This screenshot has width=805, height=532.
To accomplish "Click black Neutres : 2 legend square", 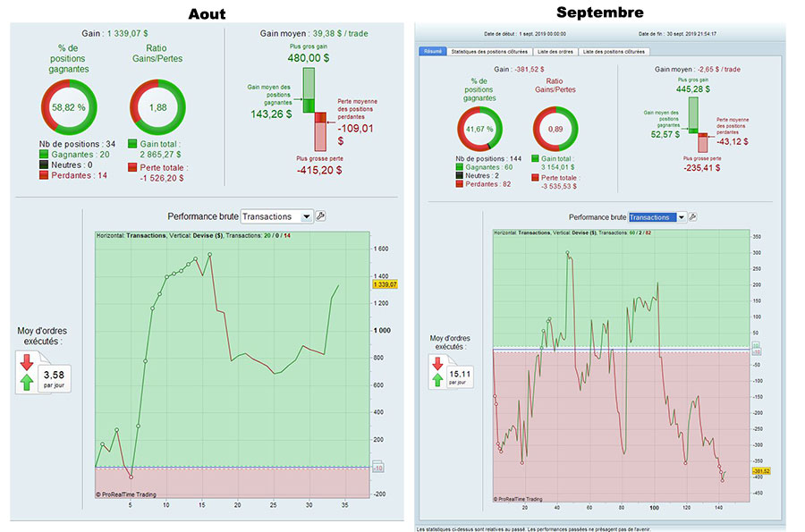I will tap(460, 175).
